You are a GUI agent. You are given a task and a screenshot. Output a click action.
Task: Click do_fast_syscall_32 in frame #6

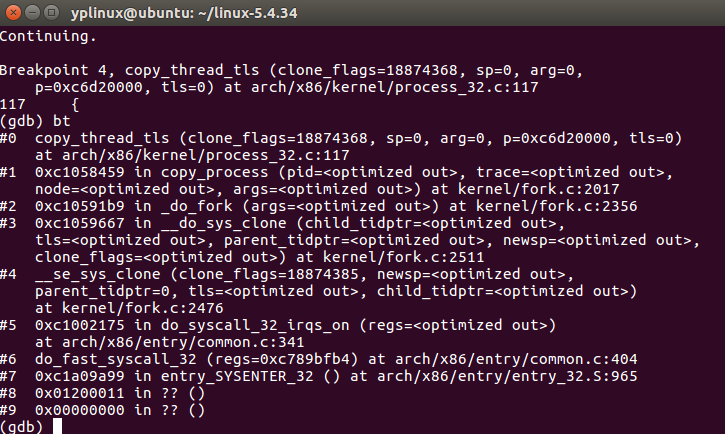click(116, 359)
